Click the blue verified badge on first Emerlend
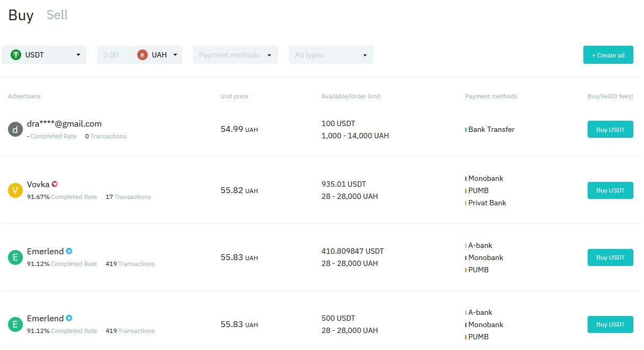 click(69, 251)
